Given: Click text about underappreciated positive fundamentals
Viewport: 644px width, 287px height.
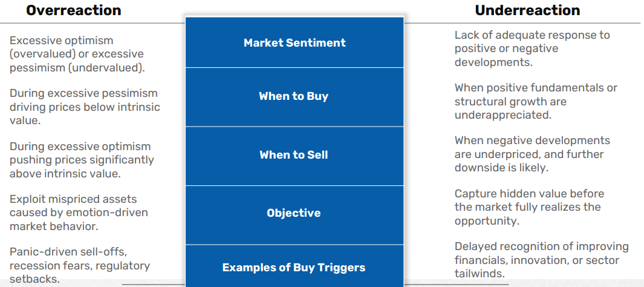Looking at the screenshot, I should (x=536, y=101).
